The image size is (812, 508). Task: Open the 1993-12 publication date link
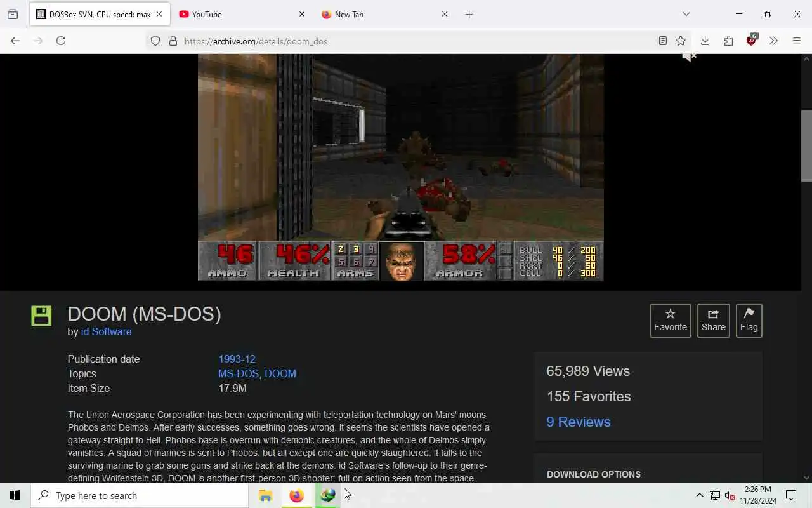[x=237, y=359]
